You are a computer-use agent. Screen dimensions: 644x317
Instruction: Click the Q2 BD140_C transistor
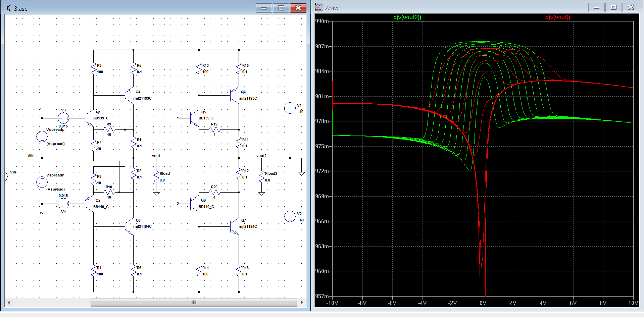click(x=89, y=204)
